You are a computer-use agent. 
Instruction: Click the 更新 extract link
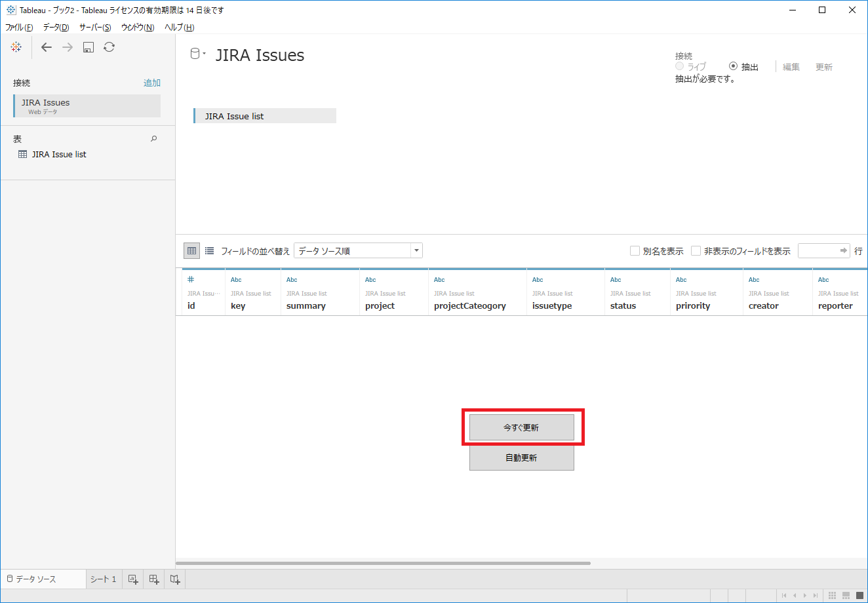coord(824,67)
